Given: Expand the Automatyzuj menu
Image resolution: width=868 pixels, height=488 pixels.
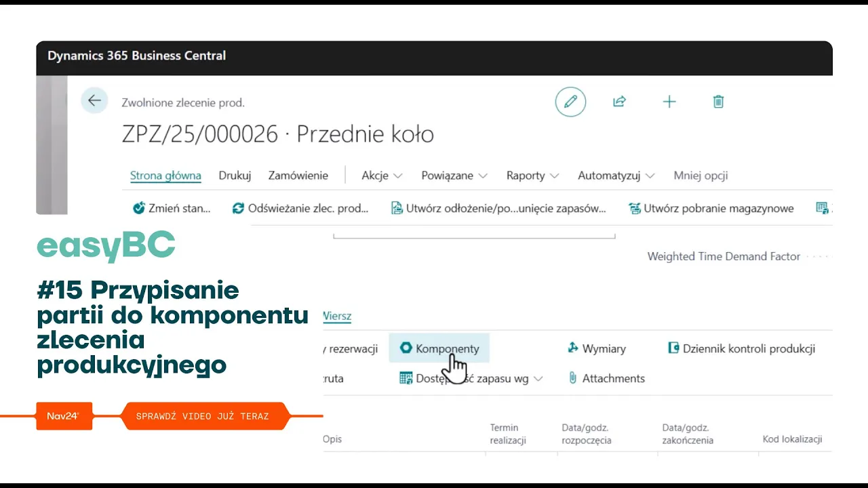Looking at the screenshot, I should point(616,176).
